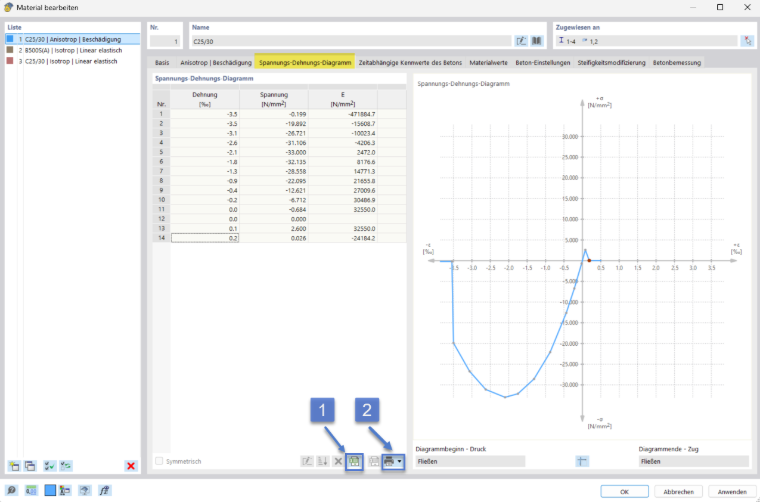Viewport: 760px width, 502px height.
Task: Invert the material list selection
Action: (66, 466)
